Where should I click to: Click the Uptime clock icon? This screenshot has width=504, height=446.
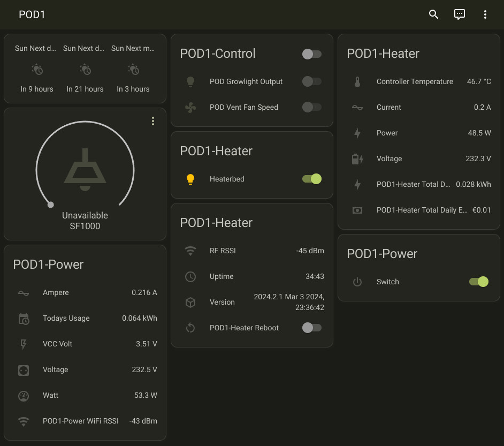point(190,276)
